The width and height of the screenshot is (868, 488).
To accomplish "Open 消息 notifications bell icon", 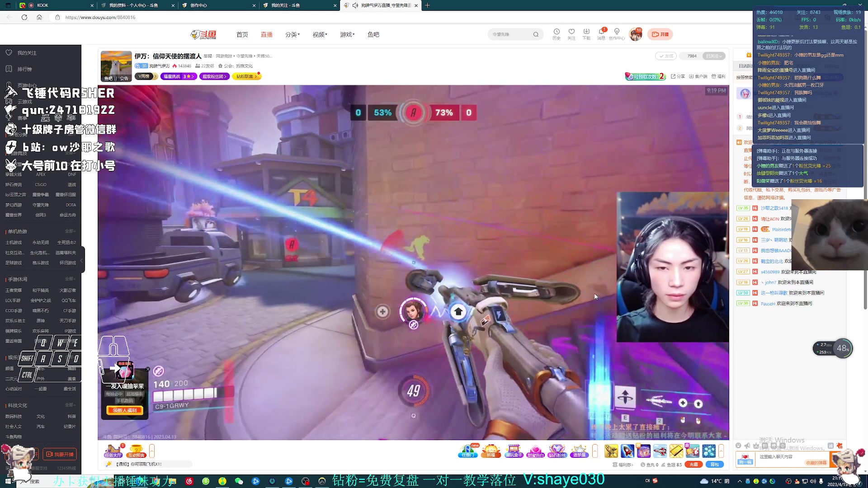I will point(601,34).
